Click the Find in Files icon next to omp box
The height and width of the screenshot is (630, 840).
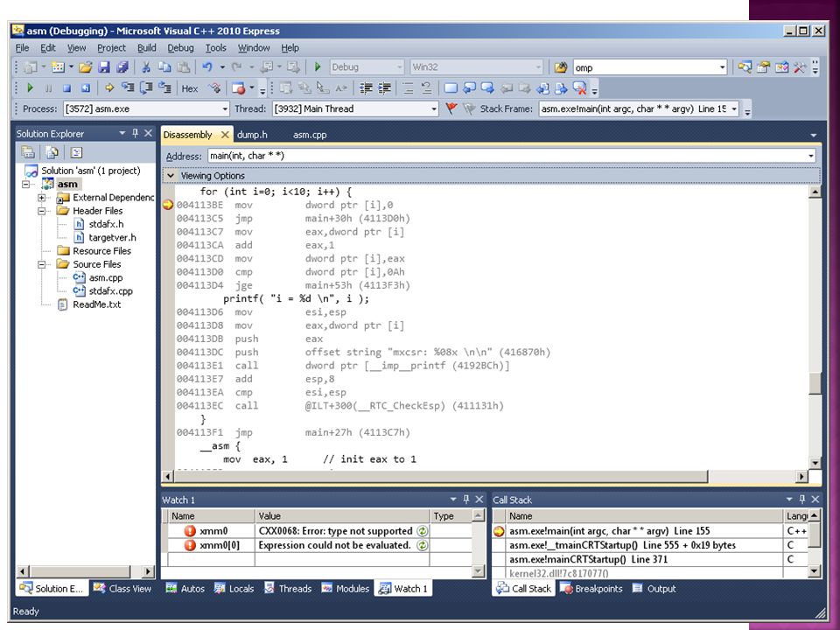[560, 67]
